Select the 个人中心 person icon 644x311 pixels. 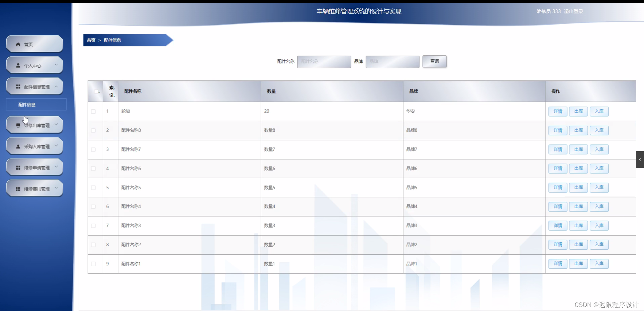point(18,66)
